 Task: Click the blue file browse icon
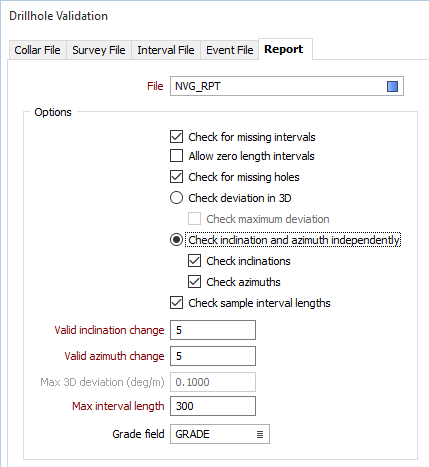point(392,86)
